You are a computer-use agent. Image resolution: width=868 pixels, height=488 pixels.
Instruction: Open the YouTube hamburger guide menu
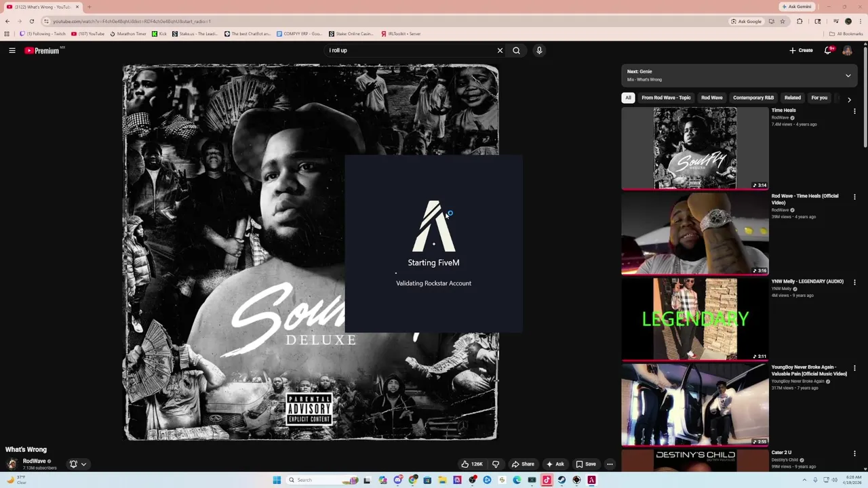12,50
